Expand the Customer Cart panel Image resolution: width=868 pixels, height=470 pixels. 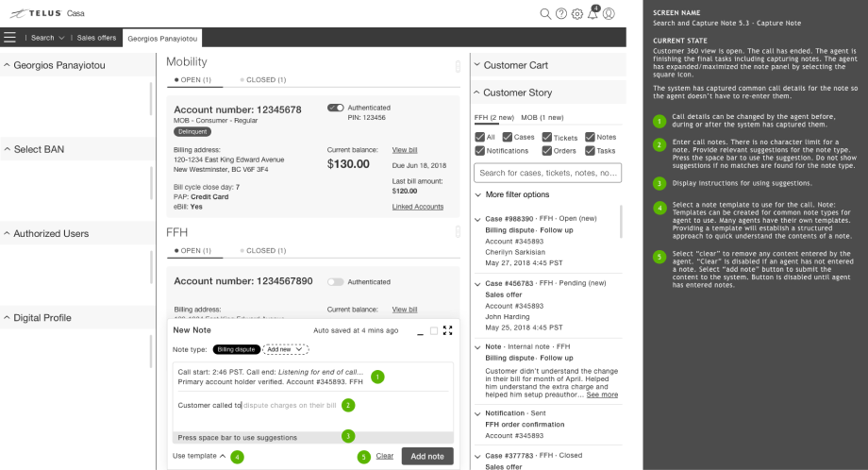click(x=477, y=65)
